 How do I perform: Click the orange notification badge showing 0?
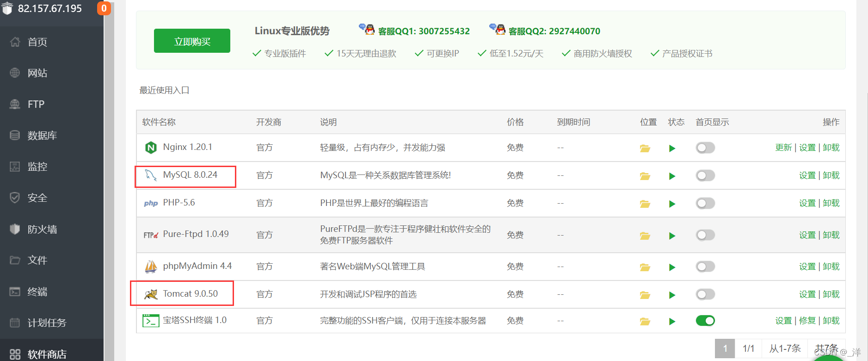pos(104,8)
